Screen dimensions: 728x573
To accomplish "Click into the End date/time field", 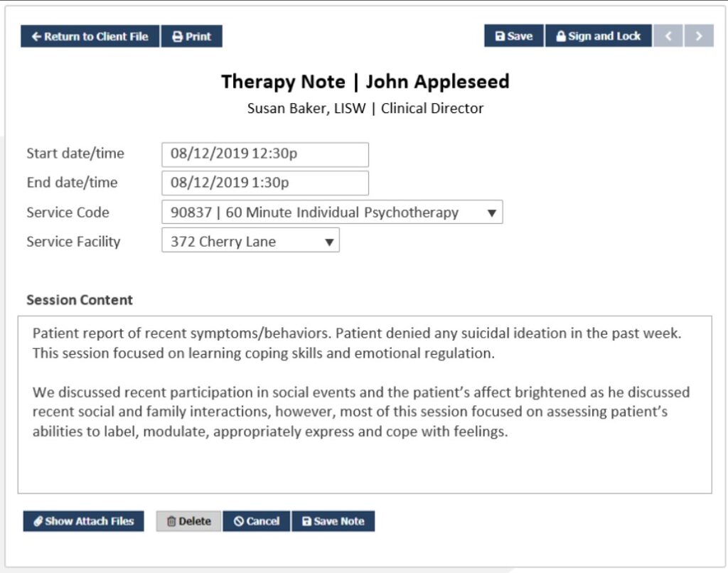I will tap(264, 183).
